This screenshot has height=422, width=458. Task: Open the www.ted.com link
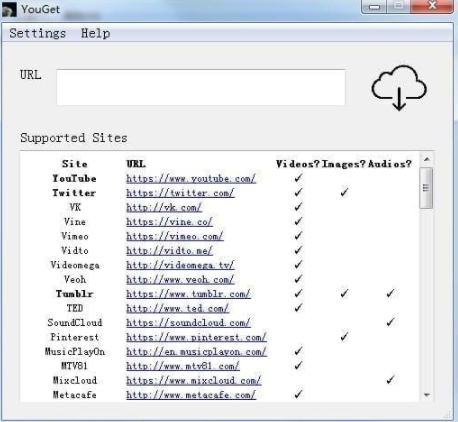177,308
